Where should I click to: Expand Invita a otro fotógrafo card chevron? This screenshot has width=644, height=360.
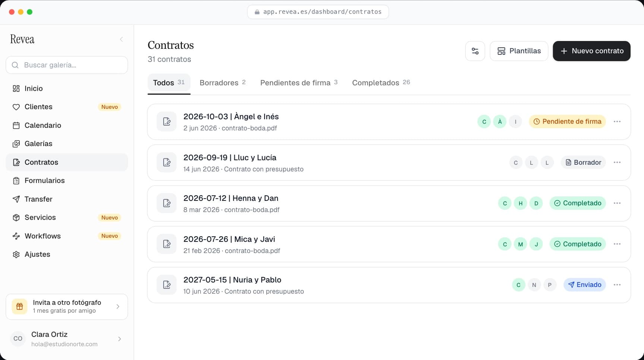(118, 307)
